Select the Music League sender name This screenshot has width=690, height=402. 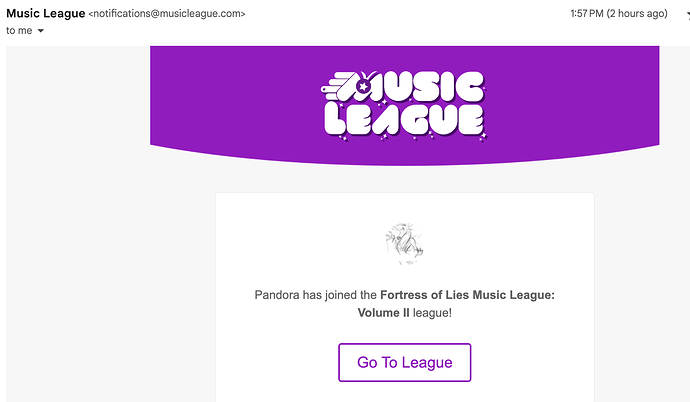[45, 13]
